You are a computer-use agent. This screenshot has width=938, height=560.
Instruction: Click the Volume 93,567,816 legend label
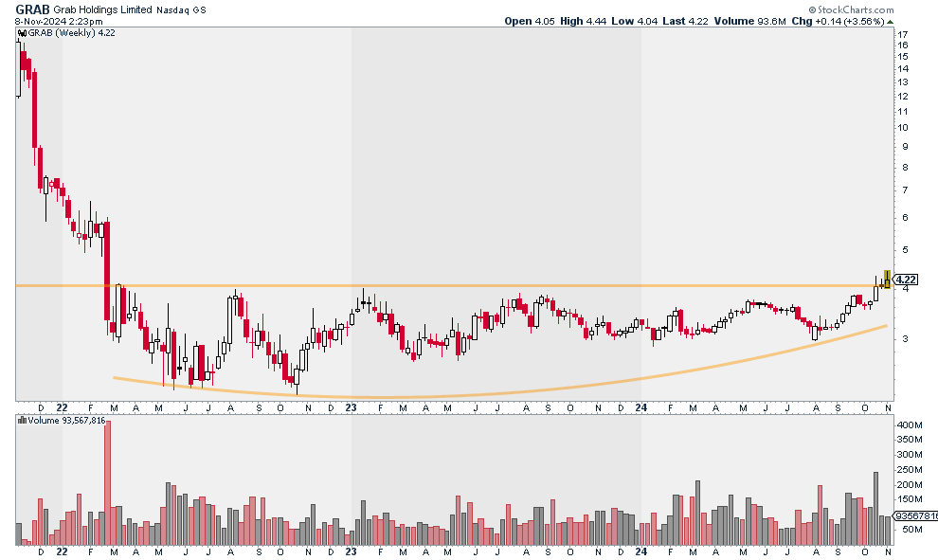click(66, 421)
